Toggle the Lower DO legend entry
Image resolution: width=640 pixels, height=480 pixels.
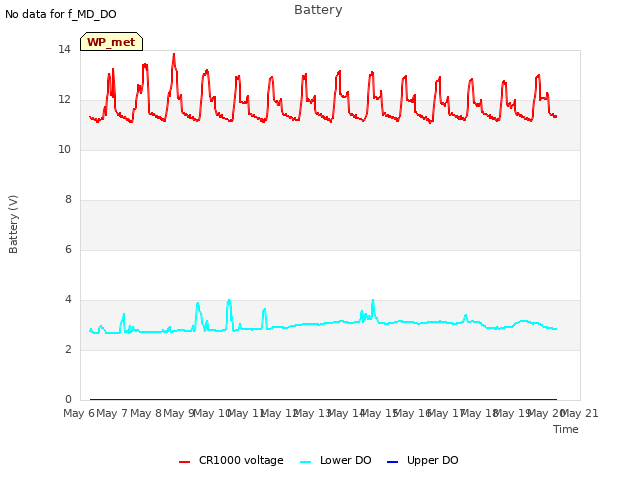[x=336, y=460]
